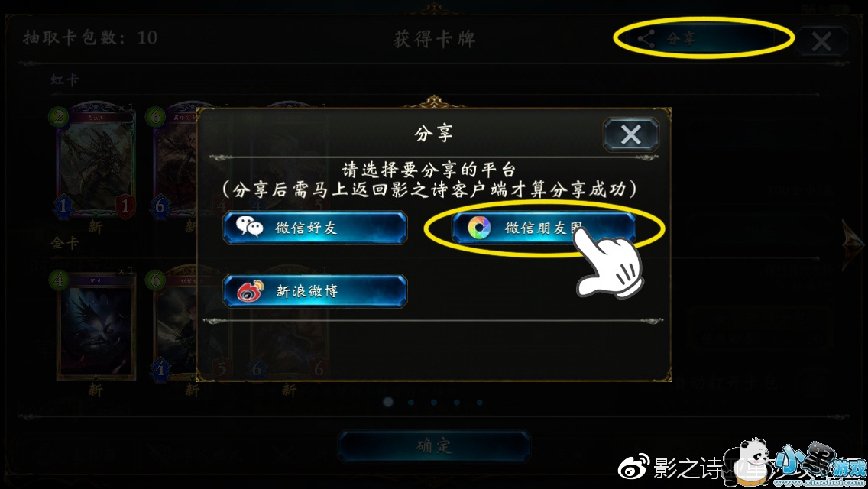The image size is (868, 489).
Task: Confirm with the 确定 button
Action: tap(435, 446)
